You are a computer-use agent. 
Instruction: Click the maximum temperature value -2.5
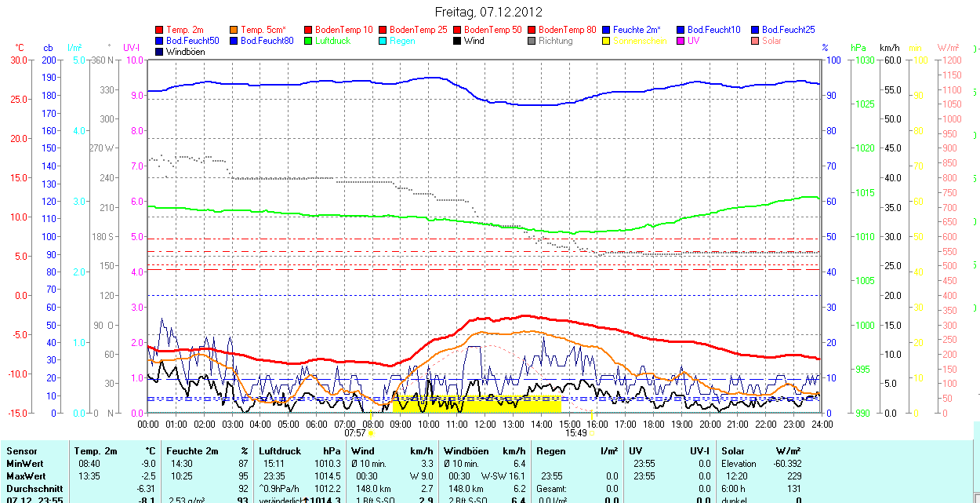149,476
